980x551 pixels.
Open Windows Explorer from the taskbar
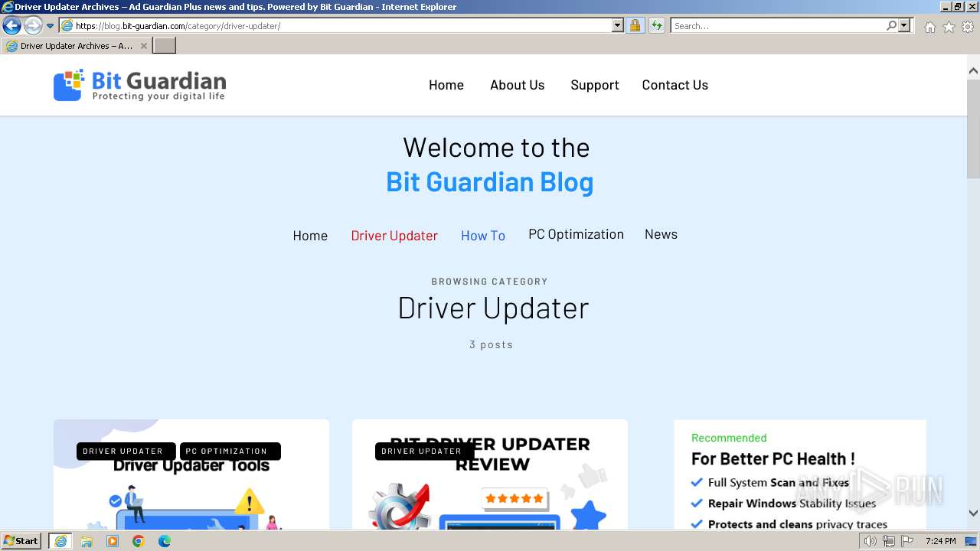[87, 541]
